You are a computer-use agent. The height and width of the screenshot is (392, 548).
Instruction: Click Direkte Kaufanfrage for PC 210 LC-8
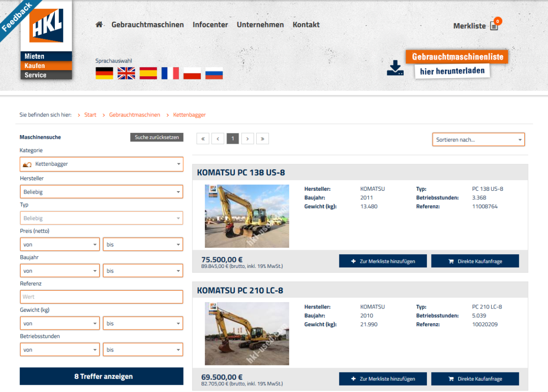click(x=475, y=379)
